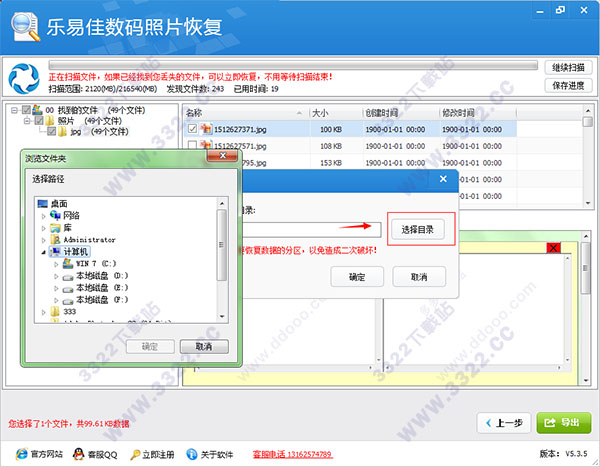600x467 pixels.
Task: Click the desktop icon beside 桌面
Action: [x=43, y=204]
